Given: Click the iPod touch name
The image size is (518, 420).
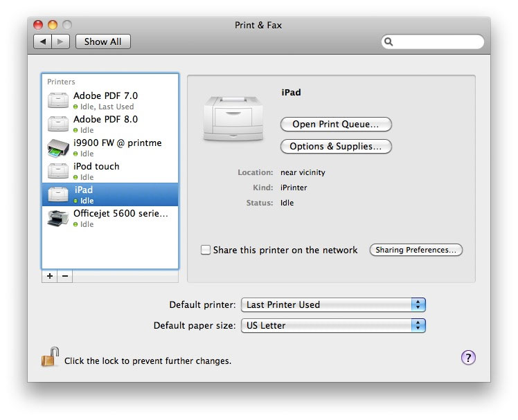Looking at the screenshot, I should pos(96,167).
